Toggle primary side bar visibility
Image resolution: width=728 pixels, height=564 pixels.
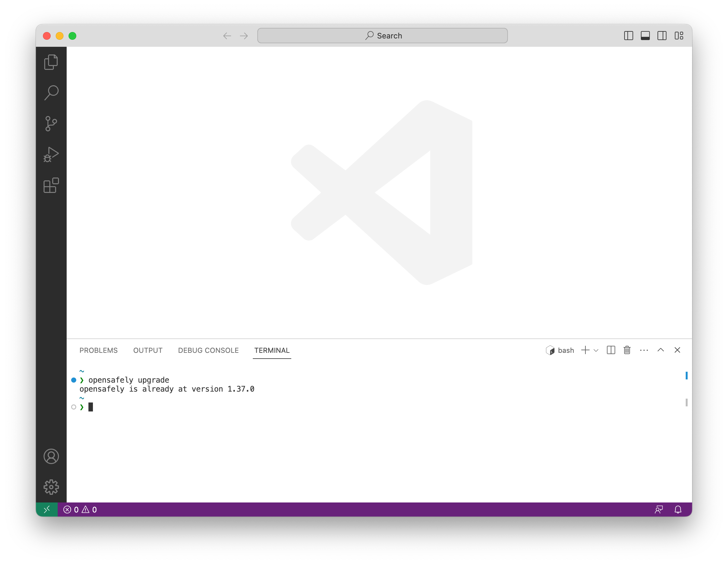pos(628,36)
